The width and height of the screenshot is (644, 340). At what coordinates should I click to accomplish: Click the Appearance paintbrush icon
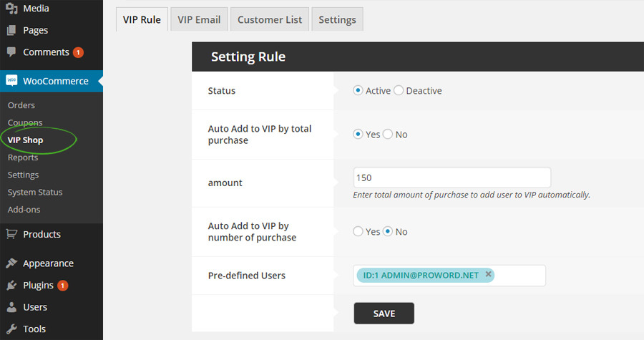point(11,263)
